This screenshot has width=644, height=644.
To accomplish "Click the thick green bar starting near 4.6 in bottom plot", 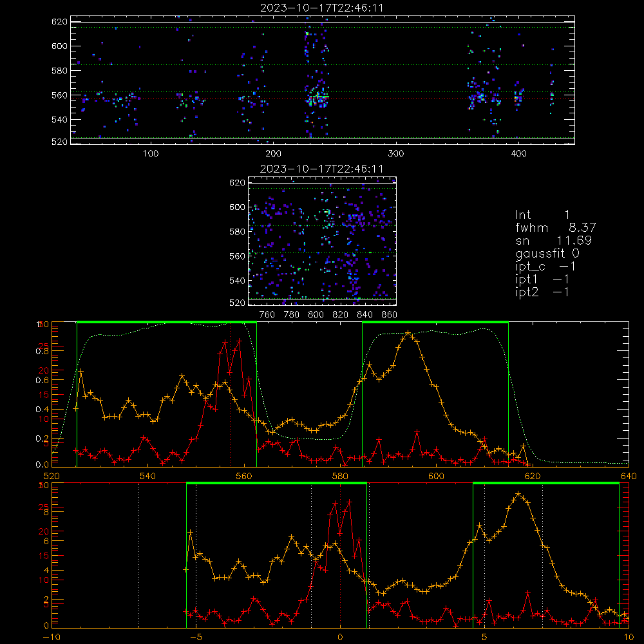I will (x=546, y=484).
